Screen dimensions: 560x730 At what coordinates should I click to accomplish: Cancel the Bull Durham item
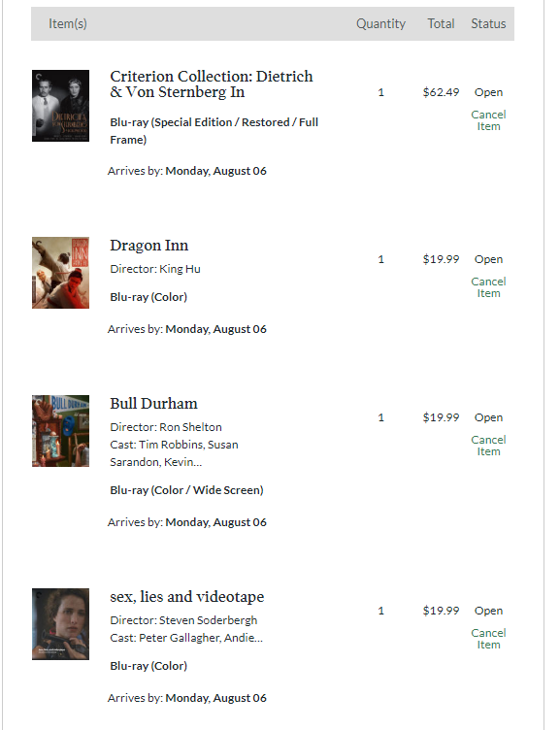(x=488, y=446)
